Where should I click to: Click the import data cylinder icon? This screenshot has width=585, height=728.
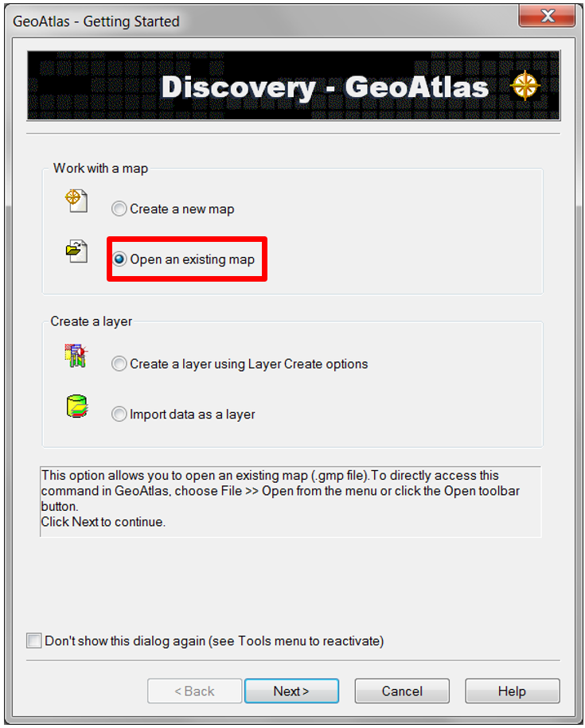coord(77,406)
